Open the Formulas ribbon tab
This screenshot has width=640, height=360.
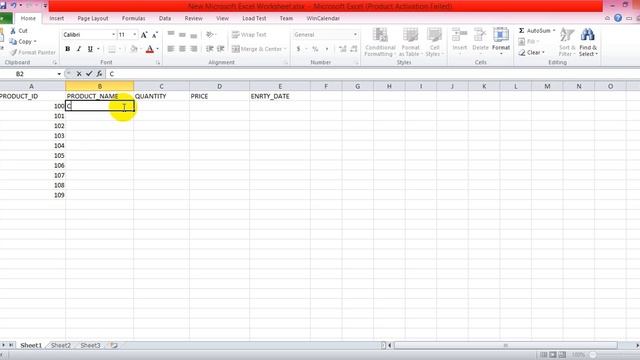133,18
